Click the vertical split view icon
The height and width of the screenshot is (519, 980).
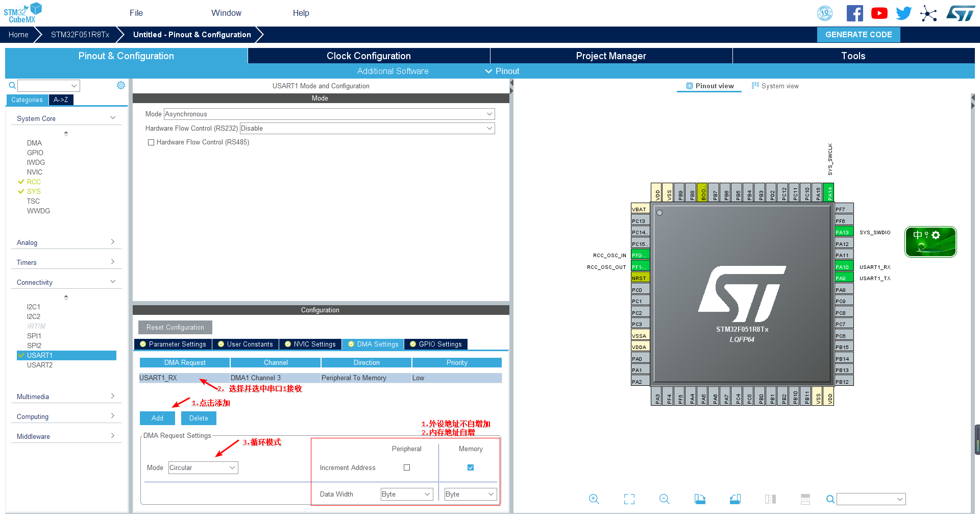click(x=770, y=499)
